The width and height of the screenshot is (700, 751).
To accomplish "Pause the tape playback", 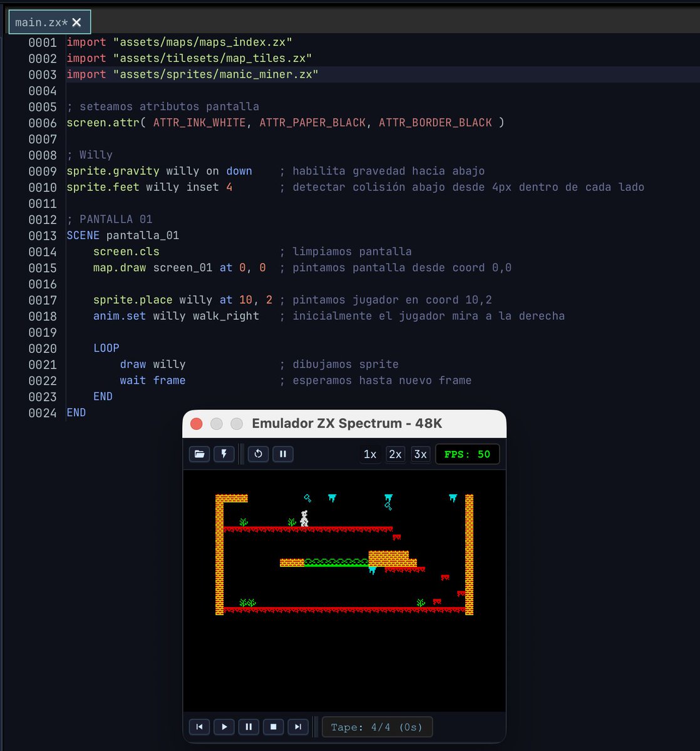I will [x=249, y=727].
